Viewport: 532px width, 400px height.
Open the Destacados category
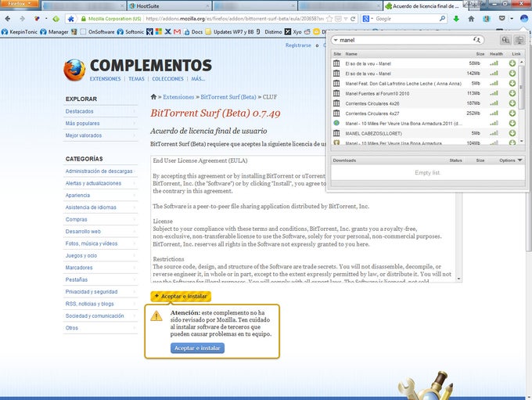(79, 111)
